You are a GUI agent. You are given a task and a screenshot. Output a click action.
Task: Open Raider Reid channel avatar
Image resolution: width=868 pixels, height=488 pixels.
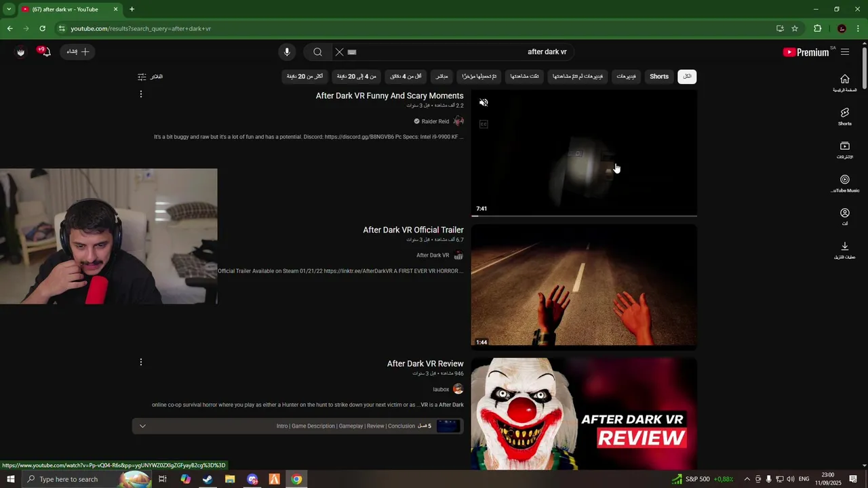click(x=458, y=121)
